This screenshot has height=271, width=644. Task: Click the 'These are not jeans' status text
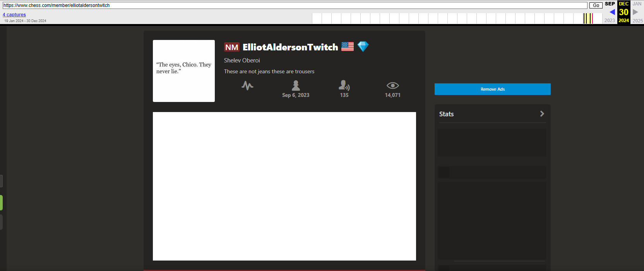pyautogui.click(x=269, y=71)
